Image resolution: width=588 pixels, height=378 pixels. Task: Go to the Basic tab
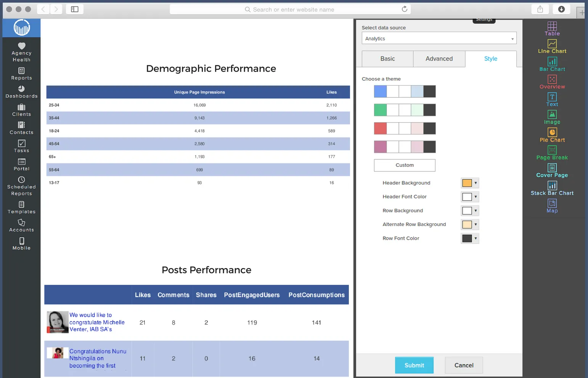387,59
